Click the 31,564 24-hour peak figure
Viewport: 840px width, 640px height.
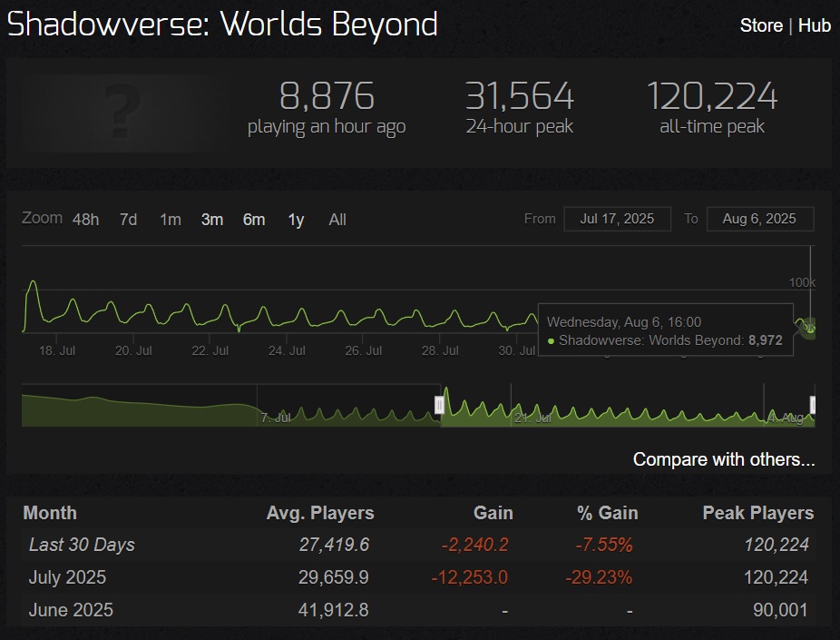point(519,96)
